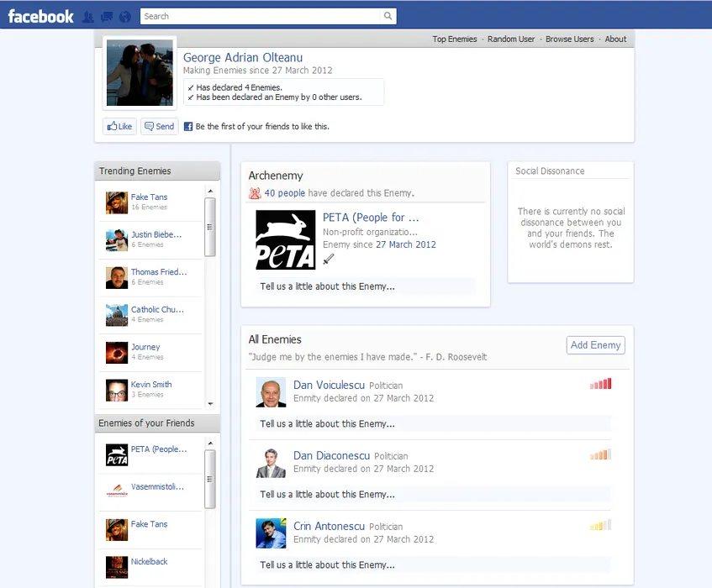This screenshot has width=712, height=588.
Task: Click the Add Enemy button
Action: (596, 345)
